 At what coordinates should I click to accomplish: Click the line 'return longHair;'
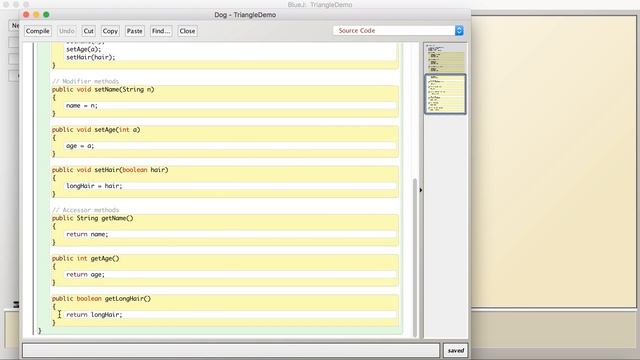(94, 314)
